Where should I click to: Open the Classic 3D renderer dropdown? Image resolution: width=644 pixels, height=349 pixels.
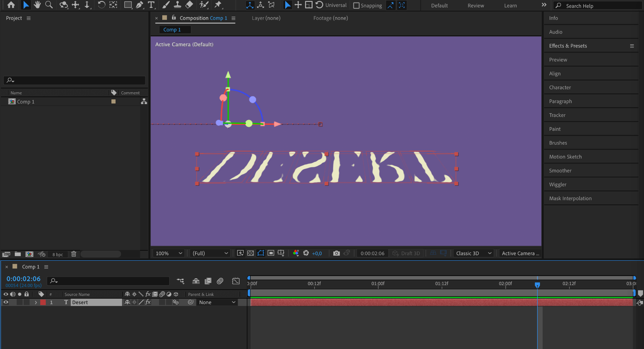tap(473, 253)
